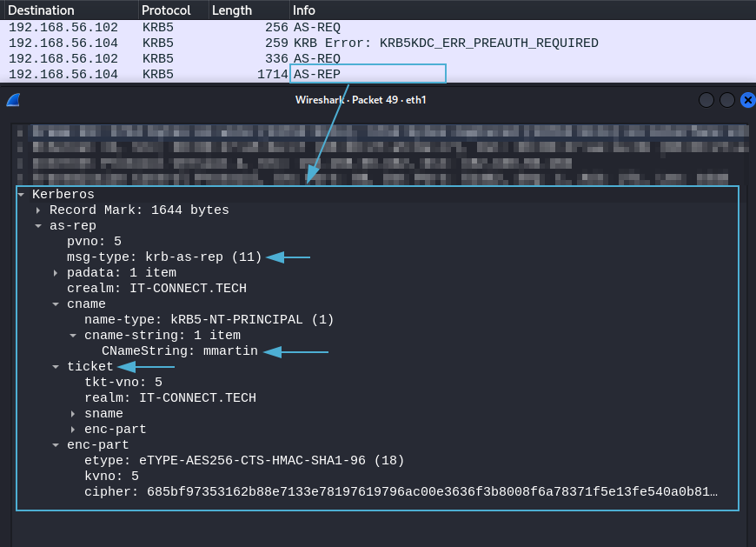The image size is (756, 547).
Task: Collapse the Kerberos protocol tree
Action: 22,195
